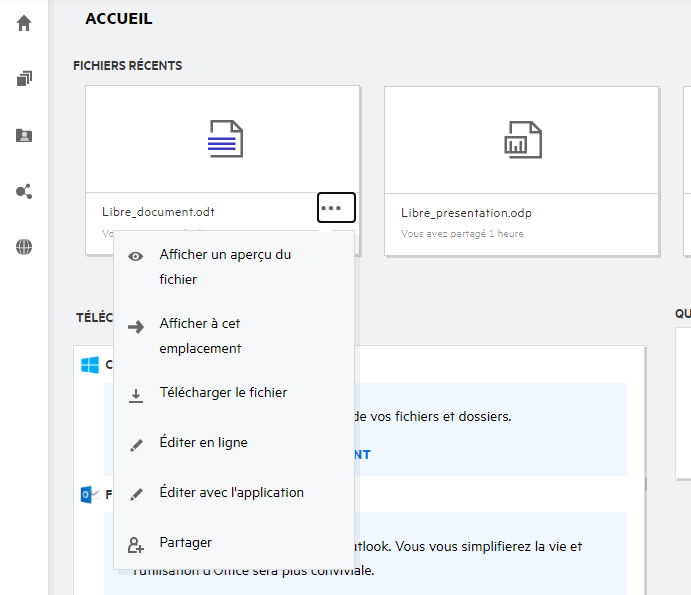Open the Home icon in sidebar
Image resolution: width=691 pixels, height=595 pixels.
pos(24,23)
